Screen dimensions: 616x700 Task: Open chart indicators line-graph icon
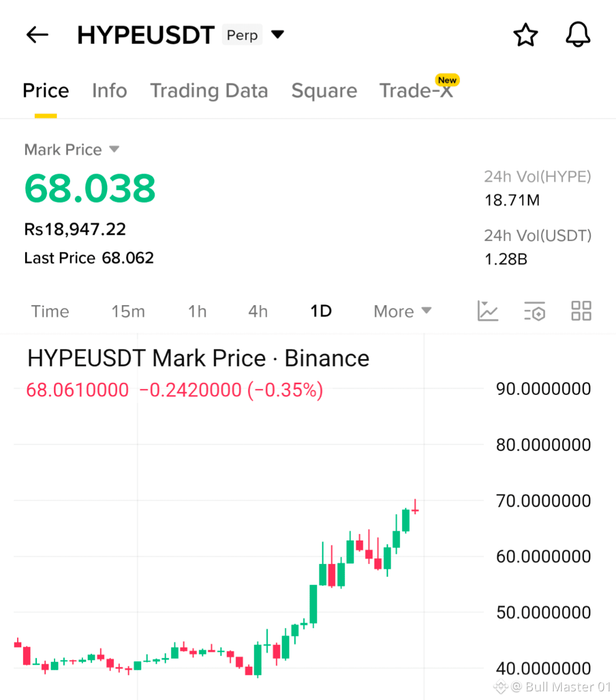pos(488,311)
